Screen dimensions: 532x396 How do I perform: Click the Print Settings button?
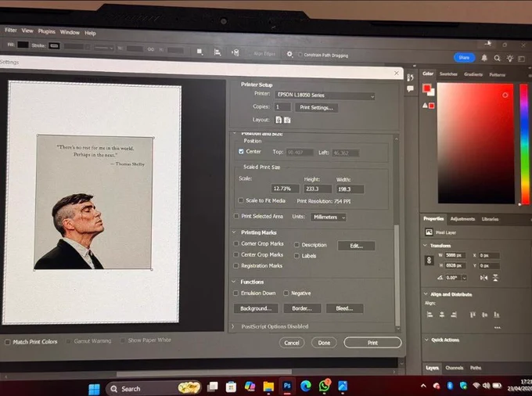click(x=316, y=107)
